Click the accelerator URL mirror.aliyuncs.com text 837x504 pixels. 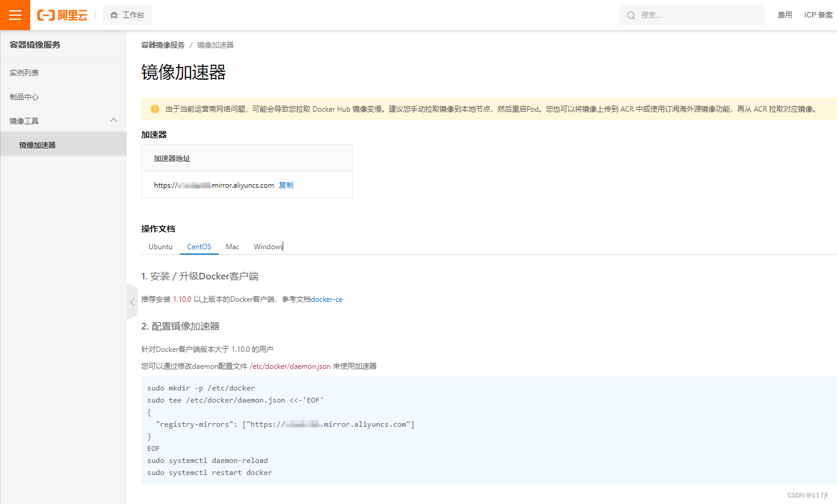214,185
